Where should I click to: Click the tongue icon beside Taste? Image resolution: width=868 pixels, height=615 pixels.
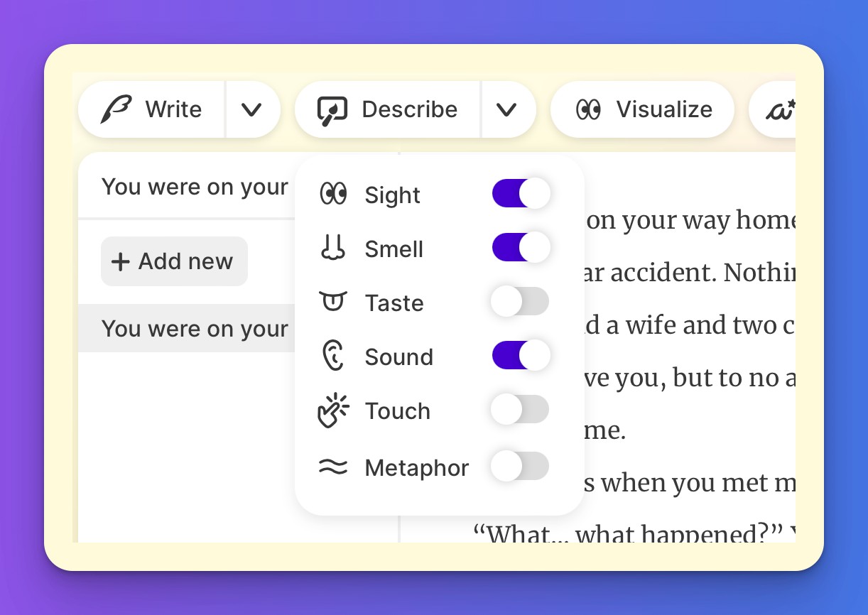[332, 303]
